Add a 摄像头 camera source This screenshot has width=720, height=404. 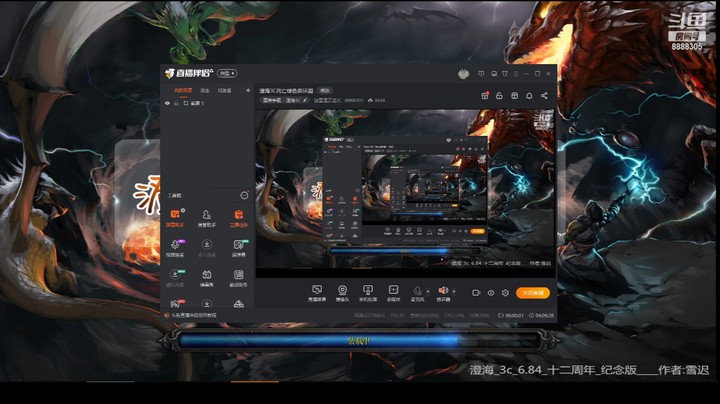[342, 293]
